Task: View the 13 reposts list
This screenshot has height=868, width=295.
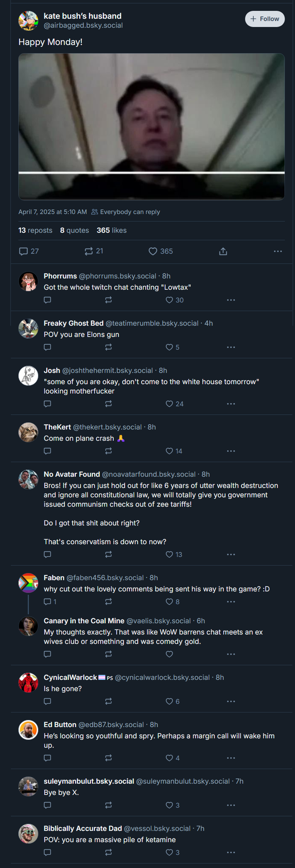Action: click(x=35, y=230)
